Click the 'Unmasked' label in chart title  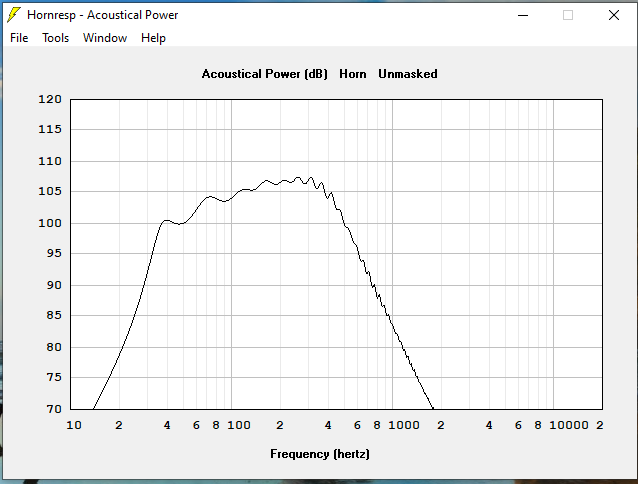pos(408,74)
